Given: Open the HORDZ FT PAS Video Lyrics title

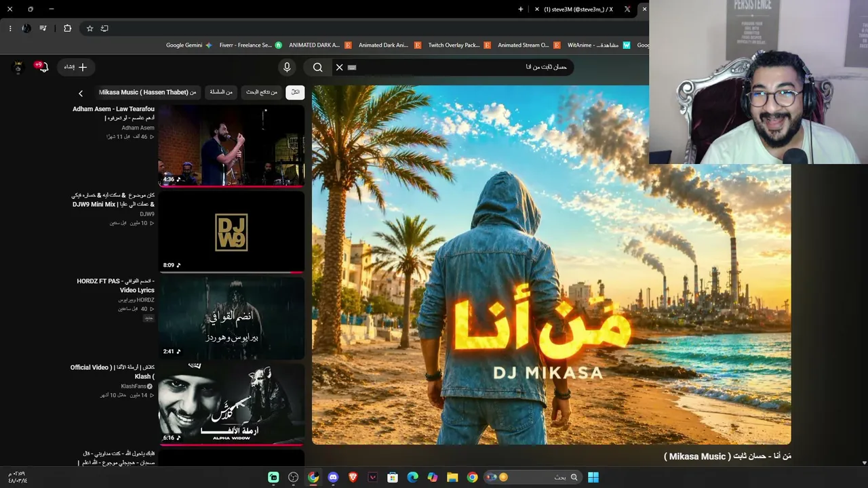Looking at the screenshot, I should (116, 285).
